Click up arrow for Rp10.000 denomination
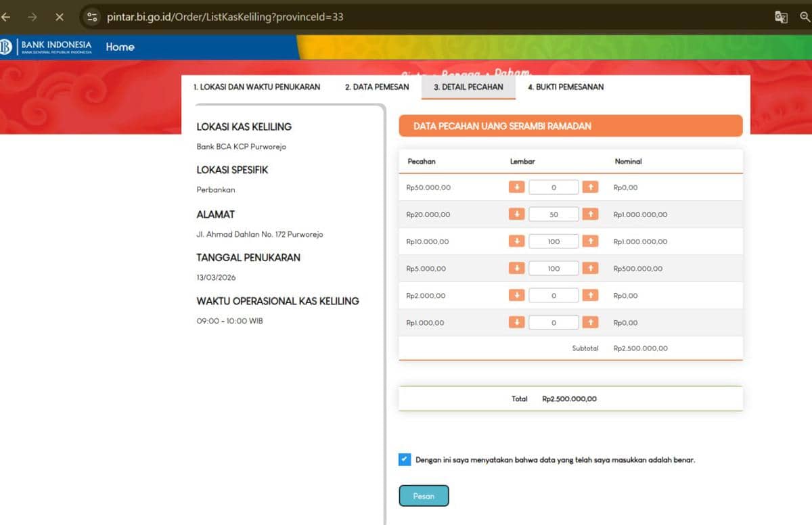 pos(590,242)
